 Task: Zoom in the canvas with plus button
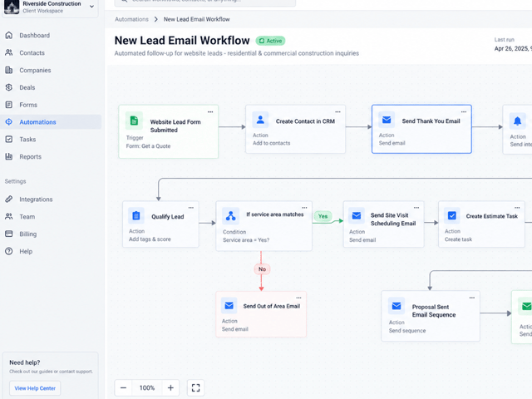click(x=170, y=388)
